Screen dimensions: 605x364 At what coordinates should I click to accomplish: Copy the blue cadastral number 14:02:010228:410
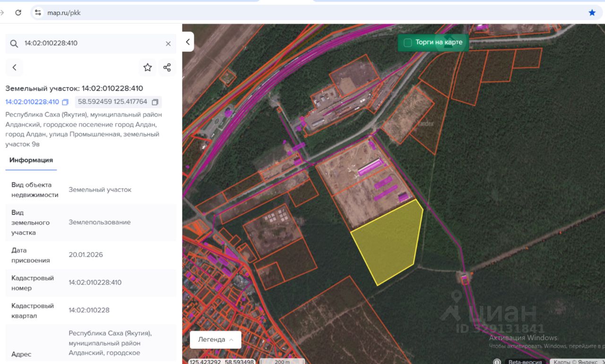[66, 102]
